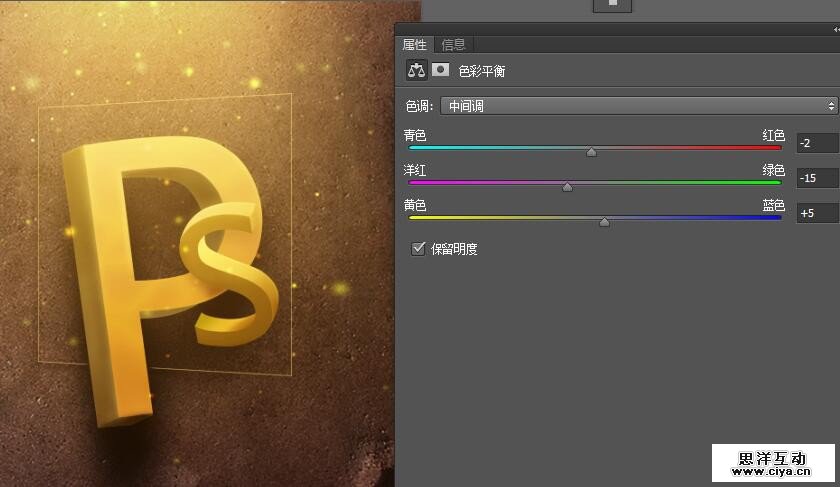
Task: Click the 青色-红色 slider handle
Action: click(x=591, y=153)
